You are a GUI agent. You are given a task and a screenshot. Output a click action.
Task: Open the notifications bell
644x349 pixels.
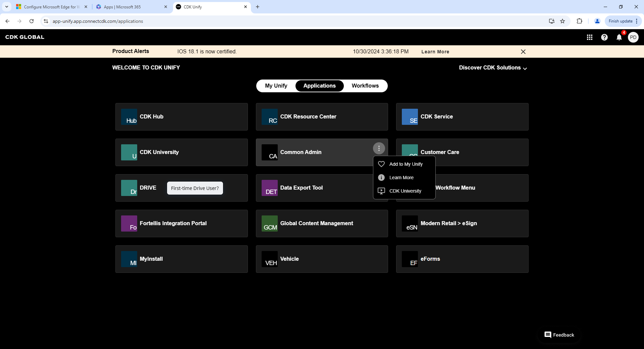619,37
